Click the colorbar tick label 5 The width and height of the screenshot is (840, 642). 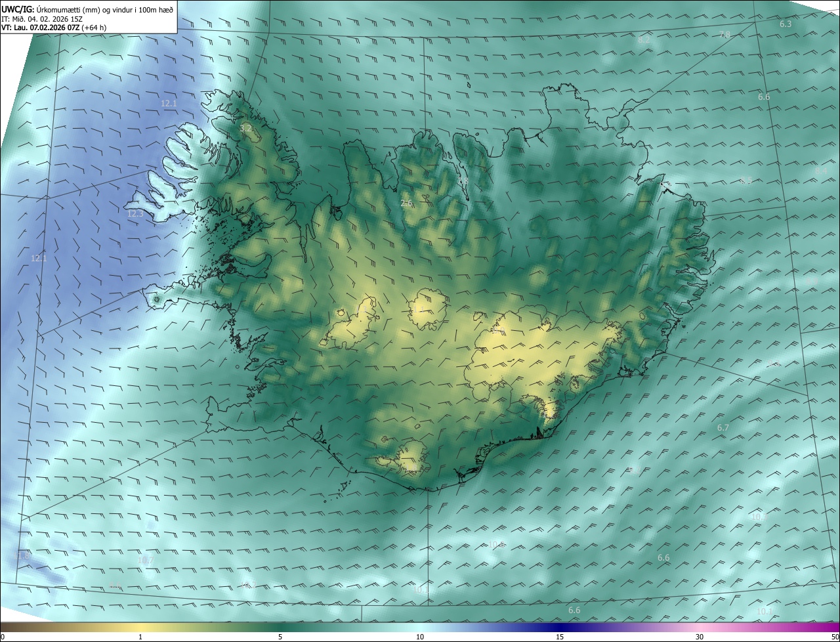tap(280, 637)
